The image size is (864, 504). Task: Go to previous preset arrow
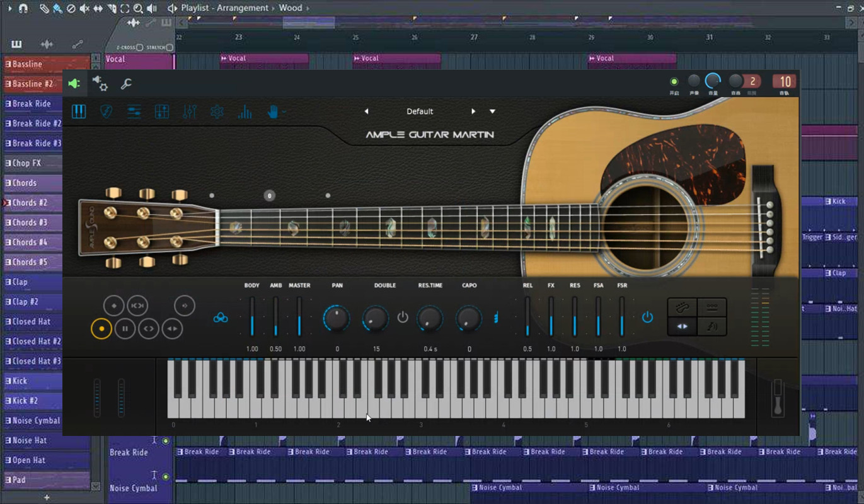(x=366, y=112)
